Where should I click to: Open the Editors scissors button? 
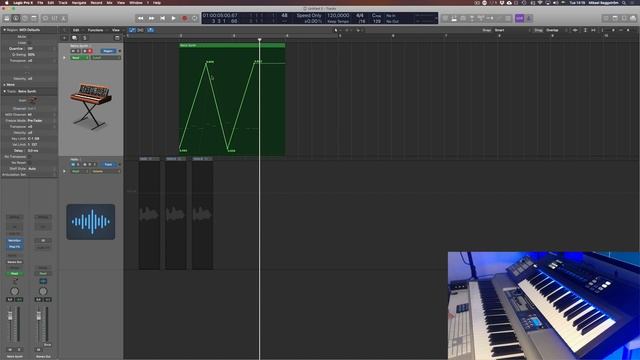point(63,18)
